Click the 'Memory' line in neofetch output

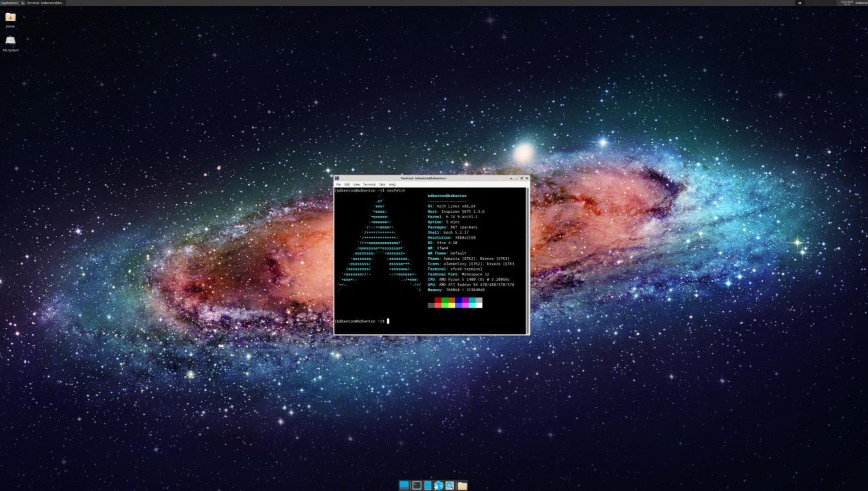pyautogui.click(x=456, y=290)
